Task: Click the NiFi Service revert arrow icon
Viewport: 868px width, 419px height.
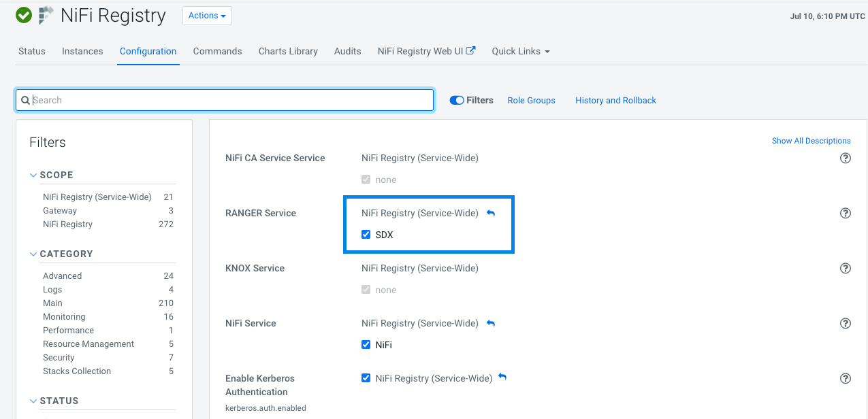Action: pos(491,323)
